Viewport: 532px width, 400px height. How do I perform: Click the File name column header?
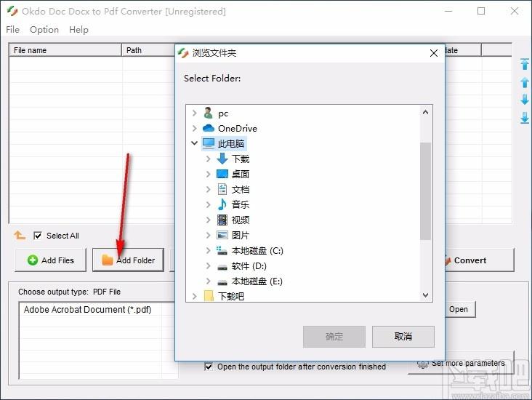(x=65, y=50)
